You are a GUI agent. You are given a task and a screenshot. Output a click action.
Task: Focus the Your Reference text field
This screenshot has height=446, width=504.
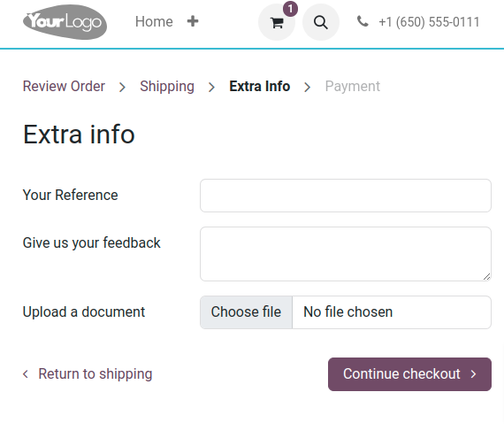click(346, 196)
